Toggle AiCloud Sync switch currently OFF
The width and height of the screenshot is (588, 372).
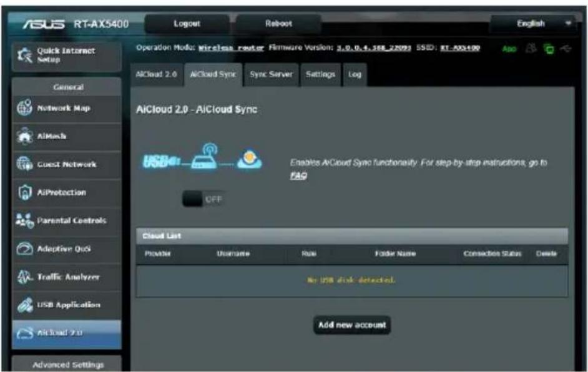(203, 199)
